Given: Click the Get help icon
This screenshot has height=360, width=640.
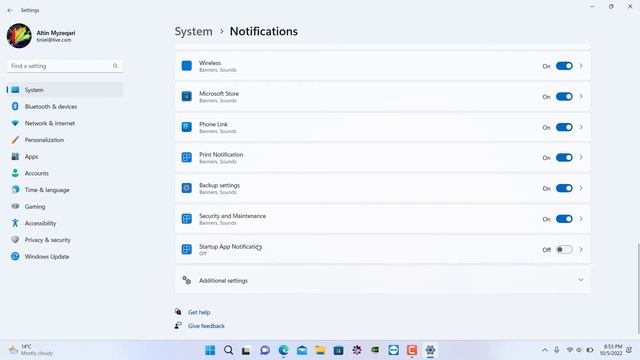Looking at the screenshot, I should (x=178, y=312).
